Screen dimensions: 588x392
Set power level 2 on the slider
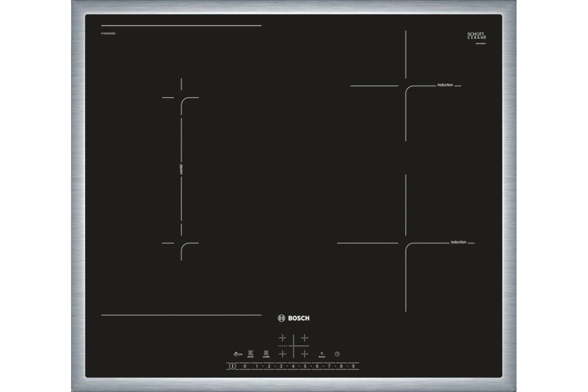click(269, 366)
